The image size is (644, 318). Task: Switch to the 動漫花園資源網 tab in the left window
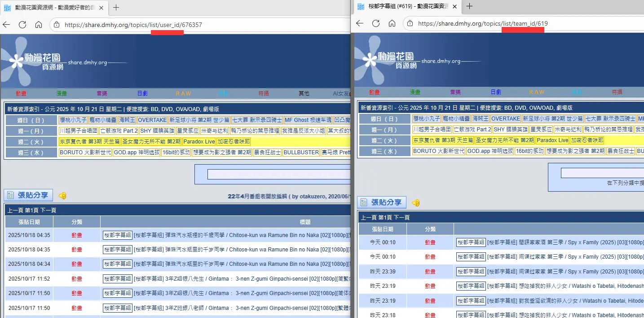54,7
